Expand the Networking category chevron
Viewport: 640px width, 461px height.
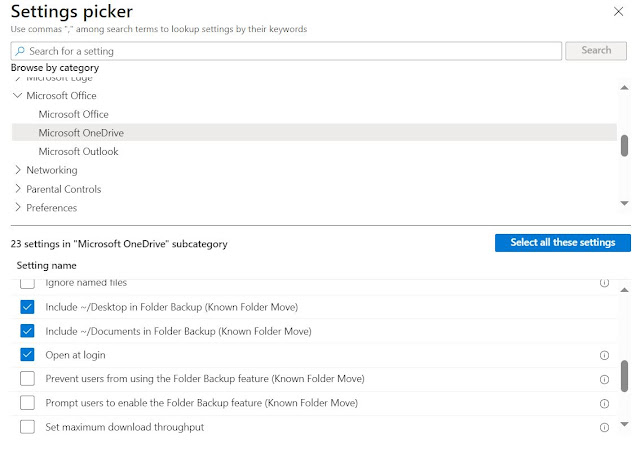click(x=18, y=170)
